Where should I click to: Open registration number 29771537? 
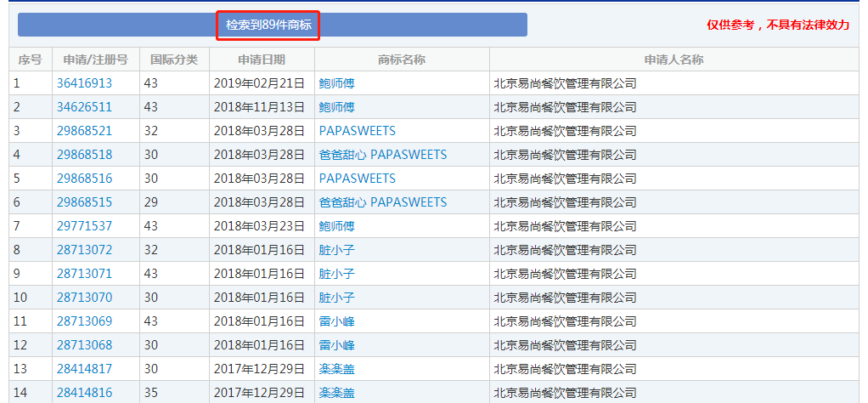[x=84, y=226]
